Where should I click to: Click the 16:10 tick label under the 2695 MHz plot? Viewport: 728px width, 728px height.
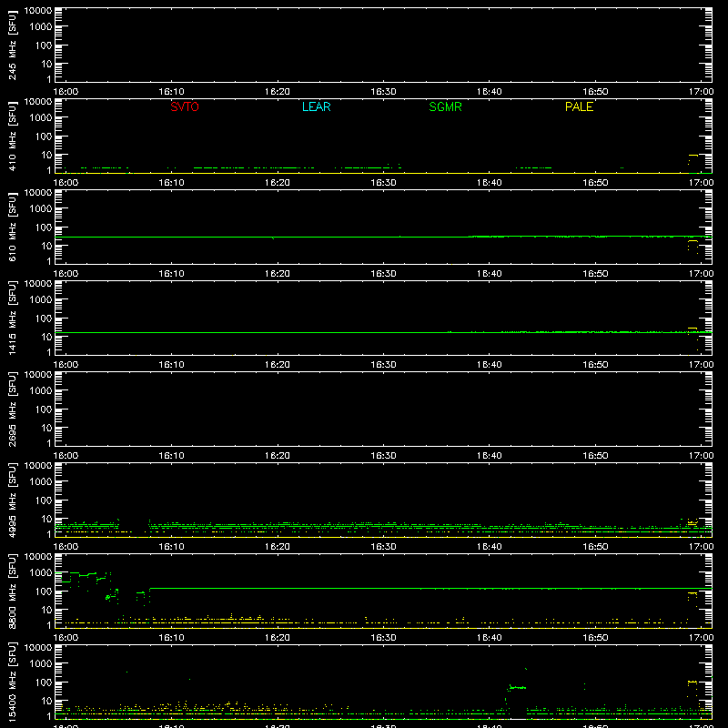click(171, 456)
